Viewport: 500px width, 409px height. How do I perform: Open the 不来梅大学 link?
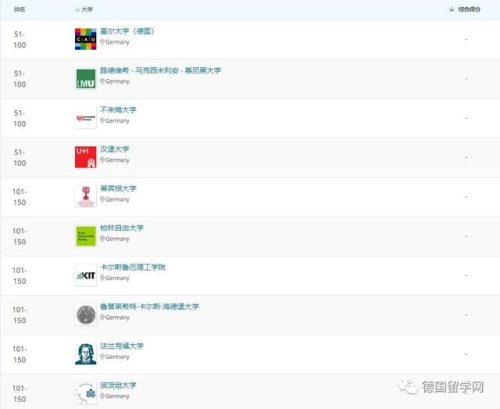tap(118, 110)
